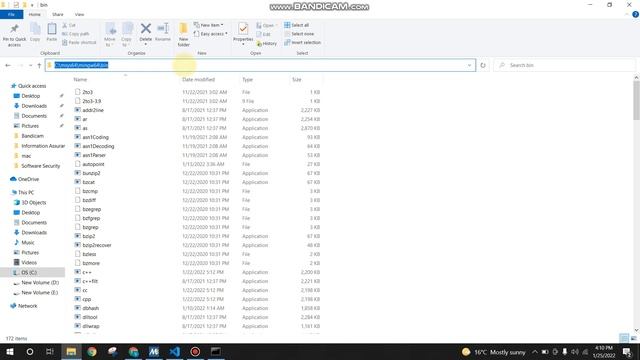
Task: Click History in the ribbon
Action: (267, 43)
